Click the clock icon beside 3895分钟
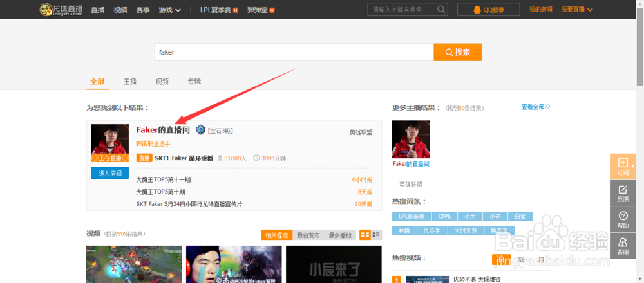This screenshot has width=644, height=283. click(x=256, y=158)
